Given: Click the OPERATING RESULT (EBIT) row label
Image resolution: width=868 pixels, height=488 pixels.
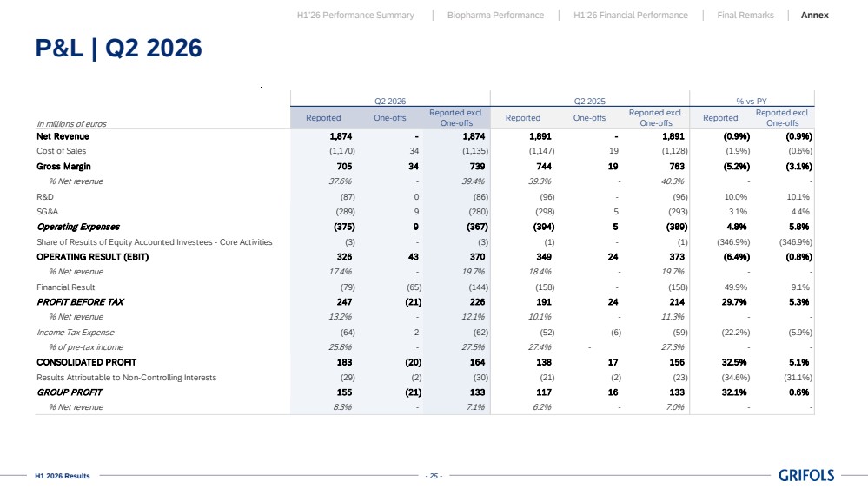Looking at the screenshot, I should click(x=92, y=257).
